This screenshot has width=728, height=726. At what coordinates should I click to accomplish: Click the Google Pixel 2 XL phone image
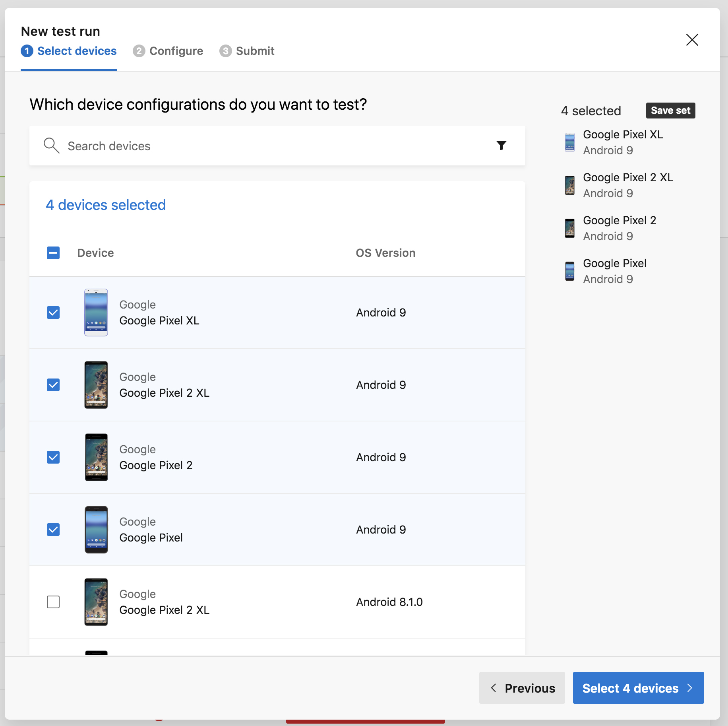[96, 385]
